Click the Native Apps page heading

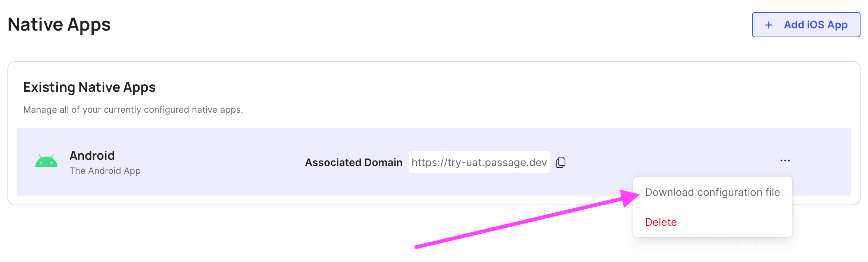tap(59, 25)
